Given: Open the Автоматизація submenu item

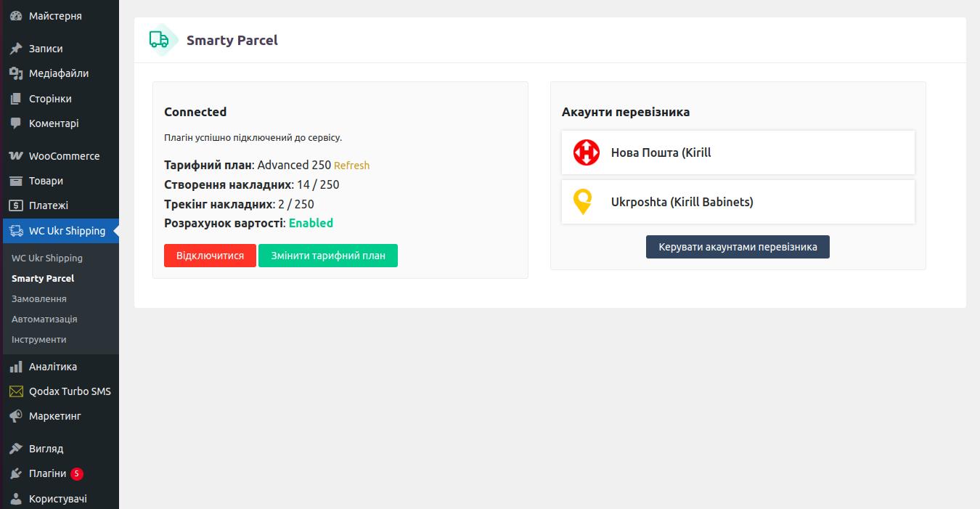Looking at the screenshot, I should 44,319.
